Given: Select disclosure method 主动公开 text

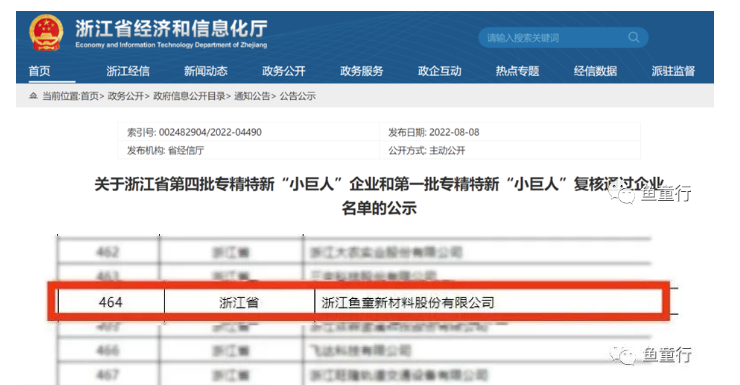Looking at the screenshot, I should (x=447, y=151).
